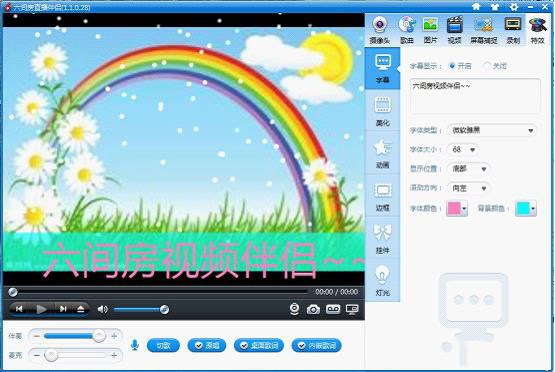This screenshot has height=372, width=555.
Task: Click the 伴奏 accompaniment volume slider
Action: [74, 336]
